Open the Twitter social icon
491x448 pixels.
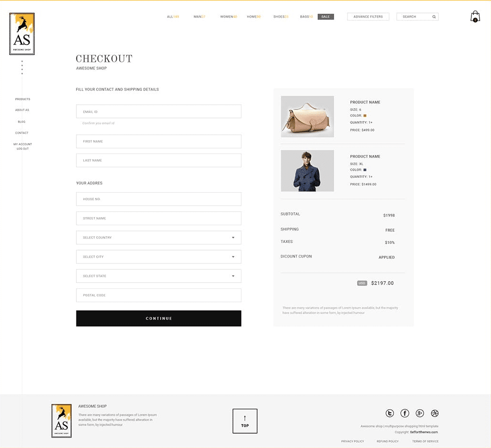[x=390, y=413]
